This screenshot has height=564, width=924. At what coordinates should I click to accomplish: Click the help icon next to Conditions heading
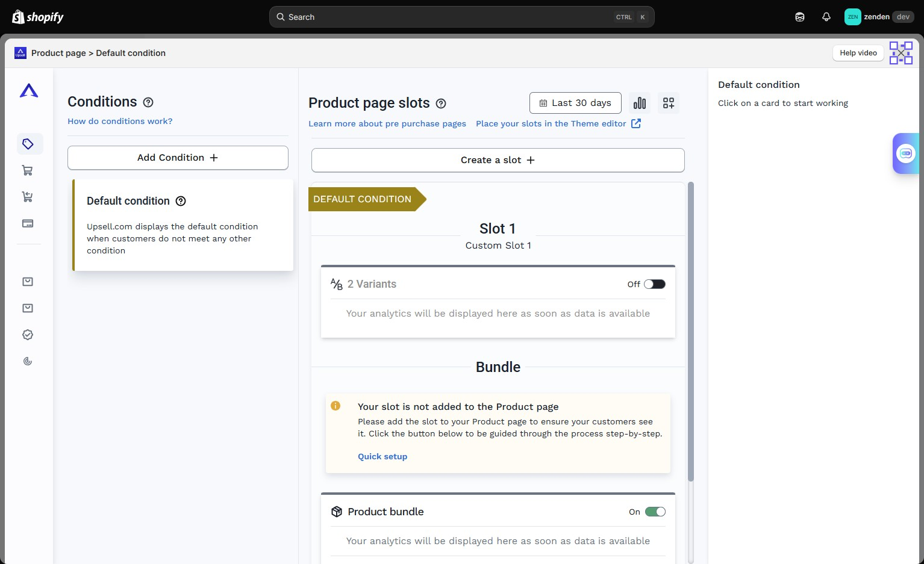148,102
